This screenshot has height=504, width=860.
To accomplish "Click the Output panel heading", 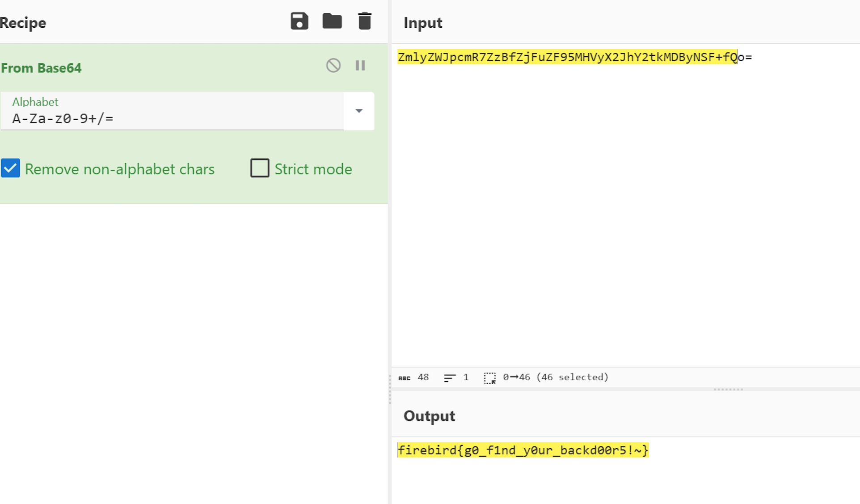I will 429,416.
